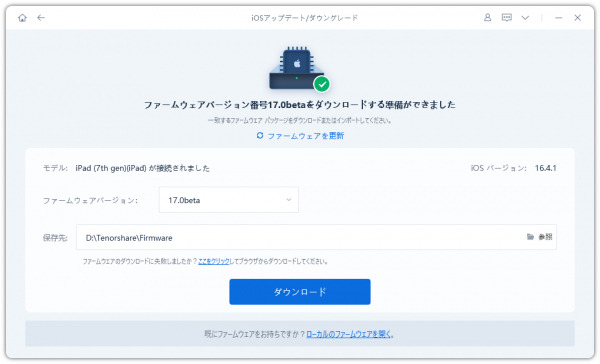
Task: Click the save path input field
Action: [x=316, y=237]
